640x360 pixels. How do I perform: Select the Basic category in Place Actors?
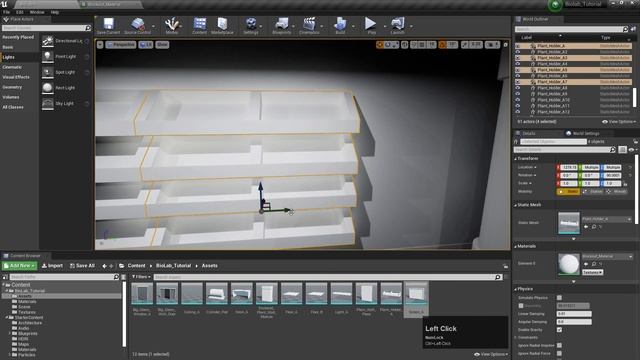tap(8, 47)
